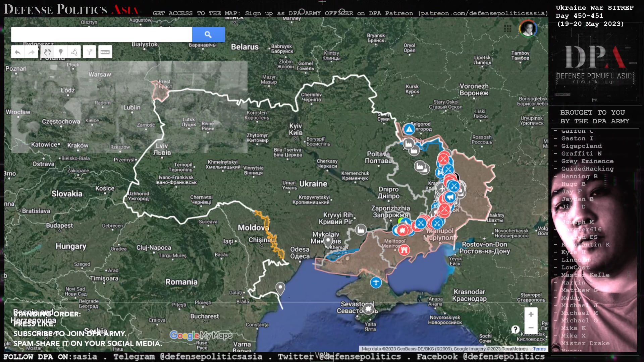644x362 pixels.
Task: Click the Undo arrow in map toolbar
Action: [18, 52]
